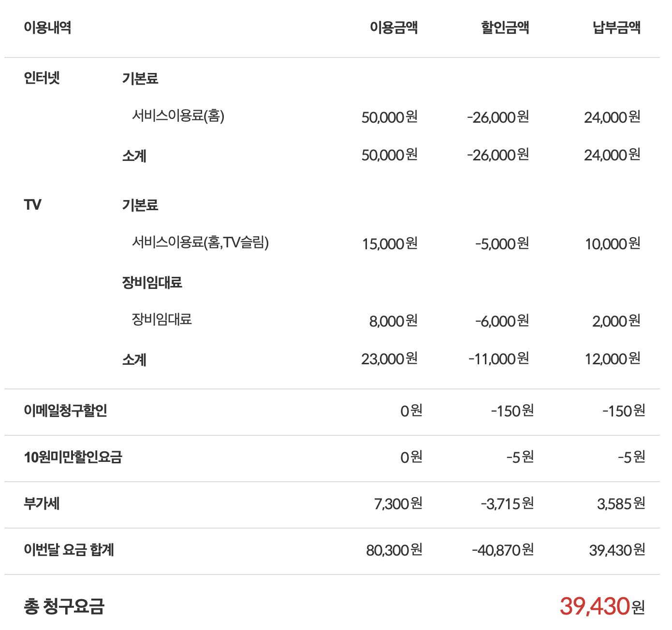Click the TV category label
This screenshot has width=672, height=630.
tap(33, 205)
